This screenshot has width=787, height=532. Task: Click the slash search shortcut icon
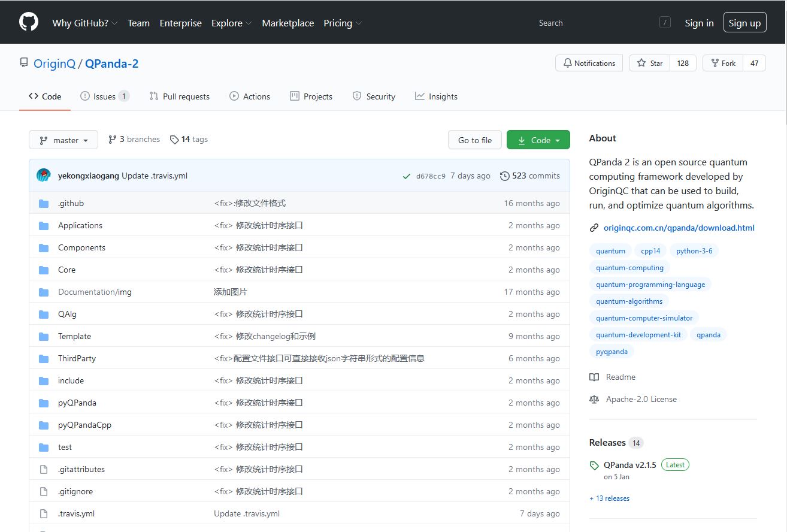click(x=665, y=23)
